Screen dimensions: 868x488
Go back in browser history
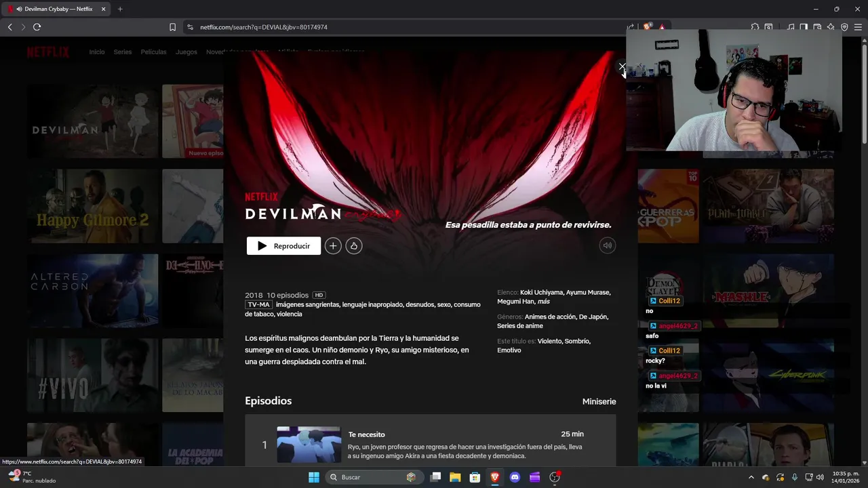9,27
